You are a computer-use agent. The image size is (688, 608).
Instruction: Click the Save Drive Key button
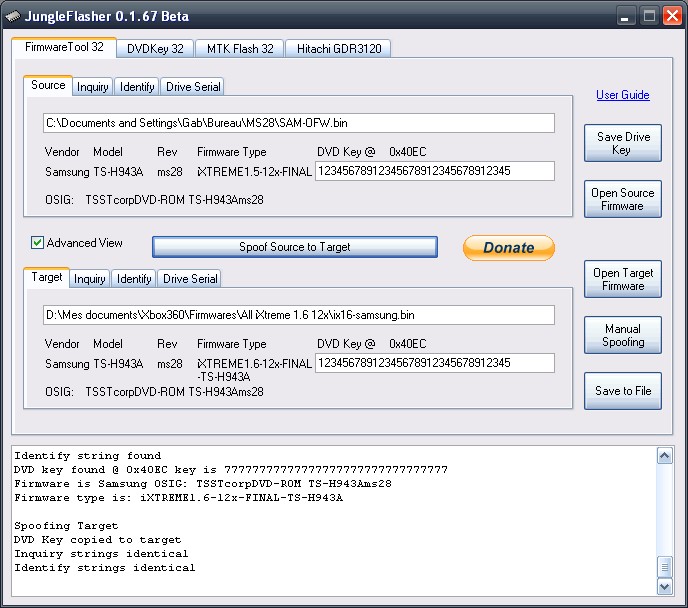623,143
